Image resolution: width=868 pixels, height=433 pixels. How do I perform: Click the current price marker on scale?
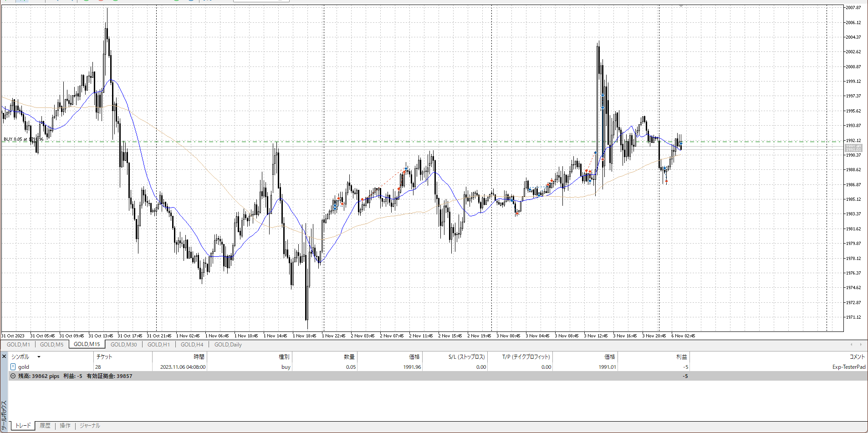tap(853, 148)
